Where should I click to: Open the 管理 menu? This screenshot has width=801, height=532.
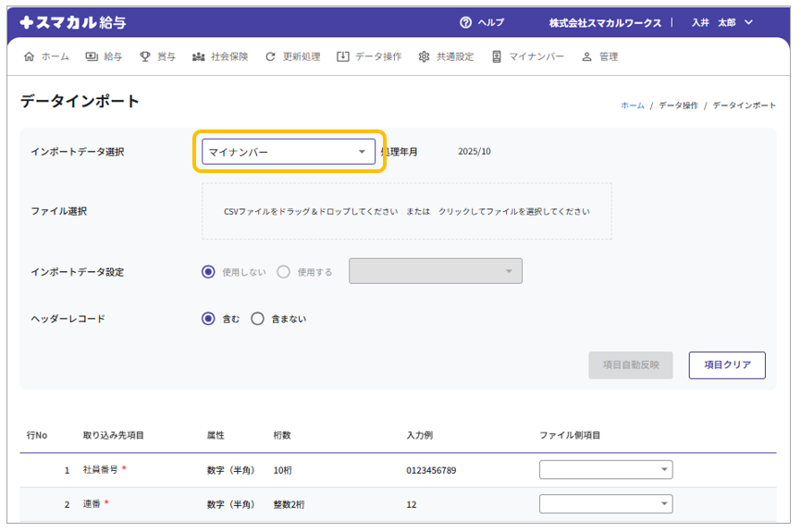599,56
